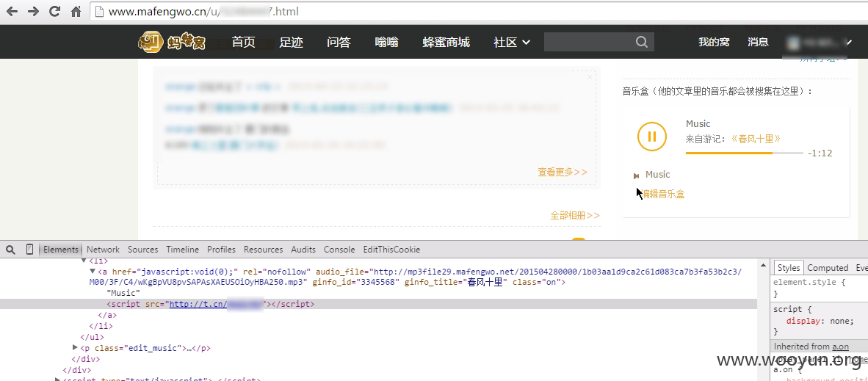Click the -1:12 remaining time label

pyautogui.click(x=820, y=153)
